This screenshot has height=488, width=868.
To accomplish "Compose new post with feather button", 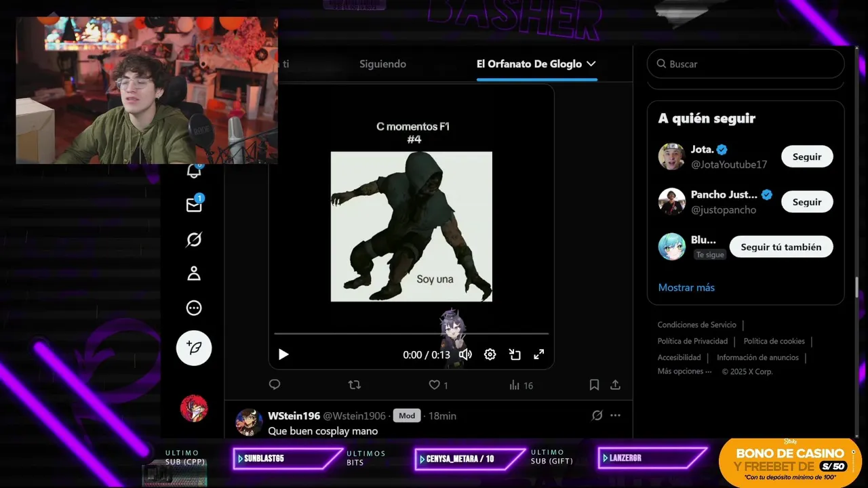I will coord(194,348).
